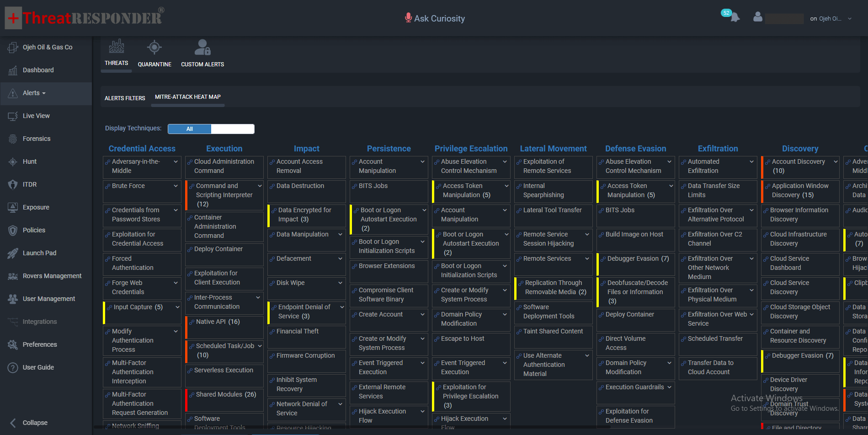The width and height of the screenshot is (868, 435).
Task: Toggle the Live View sidebar entry
Action: coord(36,116)
